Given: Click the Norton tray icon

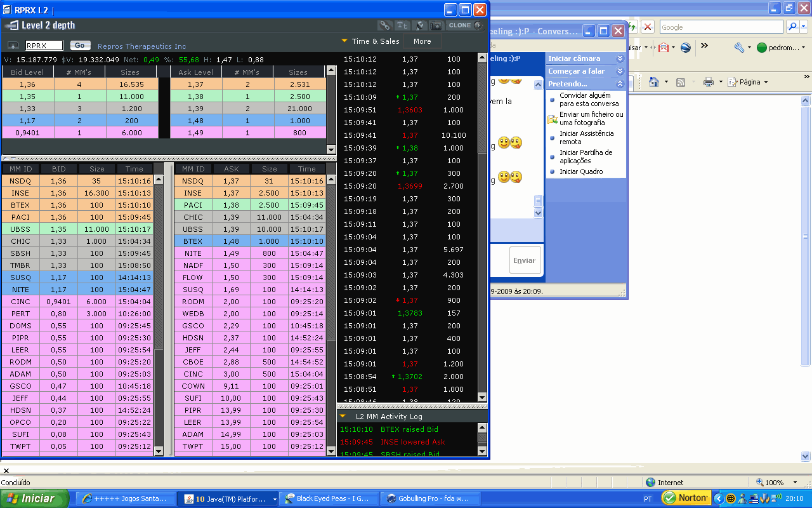Looking at the screenshot, I should (686, 498).
